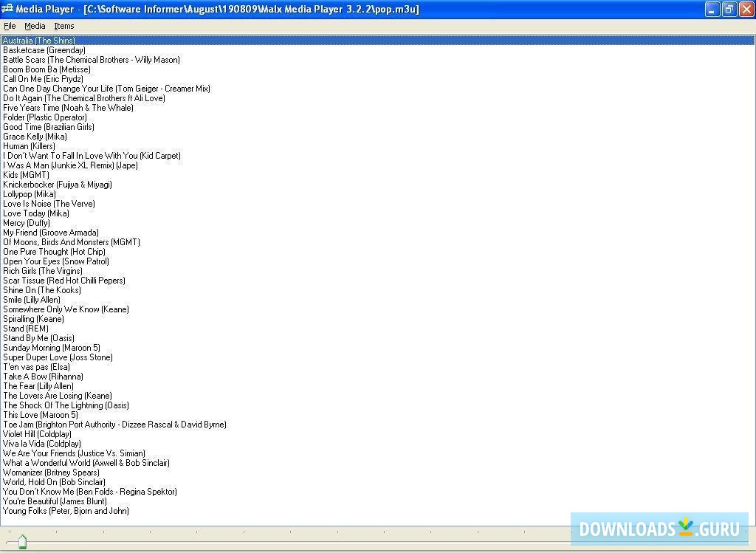Viewport: 756px width, 553px height.
Task: Click the DOWNLOADS.GURU watermark logo
Action: pyautogui.click(x=659, y=529)
